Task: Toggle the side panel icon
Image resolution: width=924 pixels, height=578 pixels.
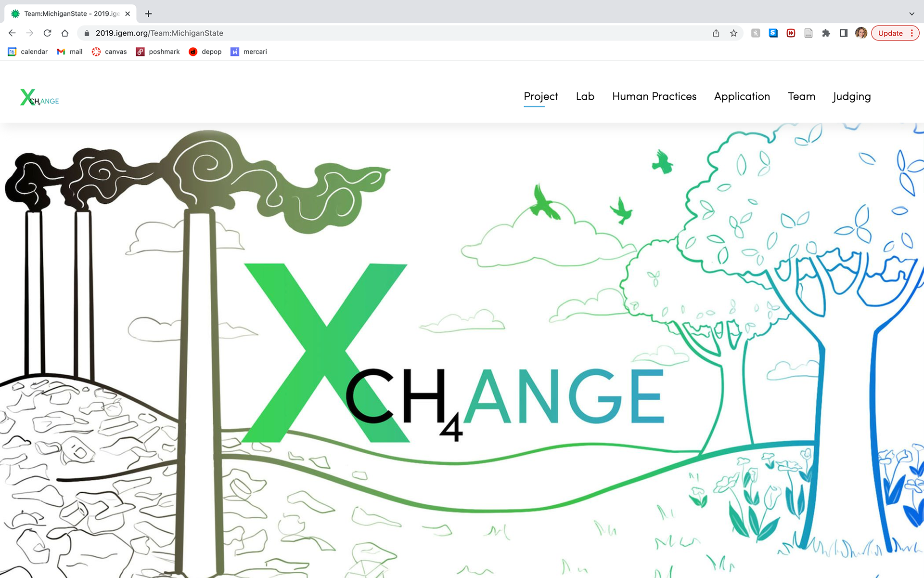Action: [x=843, y=33]
